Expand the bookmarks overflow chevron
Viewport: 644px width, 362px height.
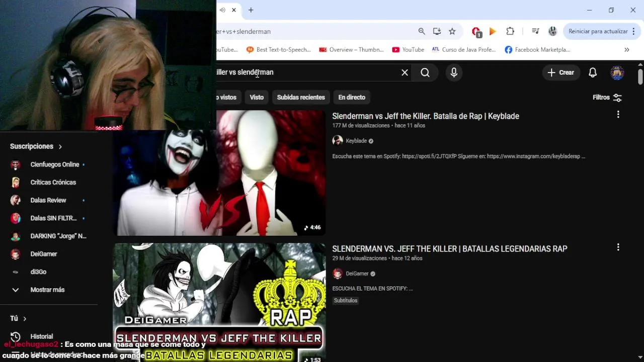point(627,50)
